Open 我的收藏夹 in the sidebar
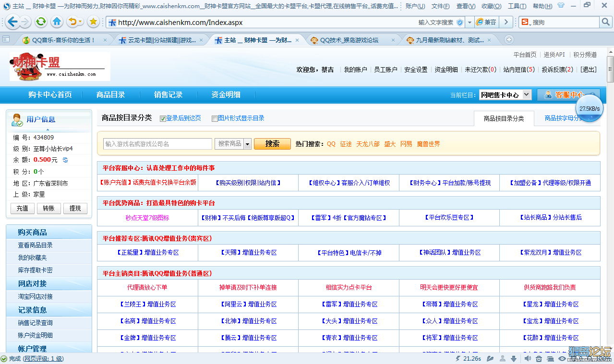 click(33, 258)
